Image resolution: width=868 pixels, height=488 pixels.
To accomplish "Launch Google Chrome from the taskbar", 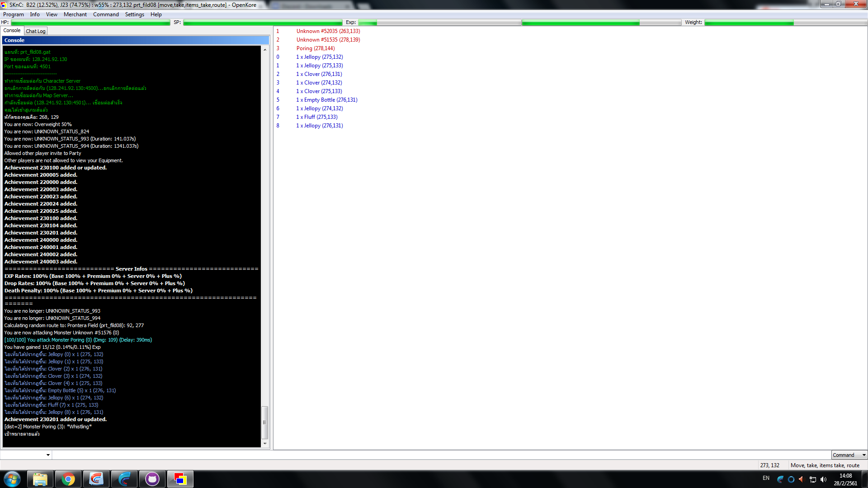I will (x=68, y=479).
